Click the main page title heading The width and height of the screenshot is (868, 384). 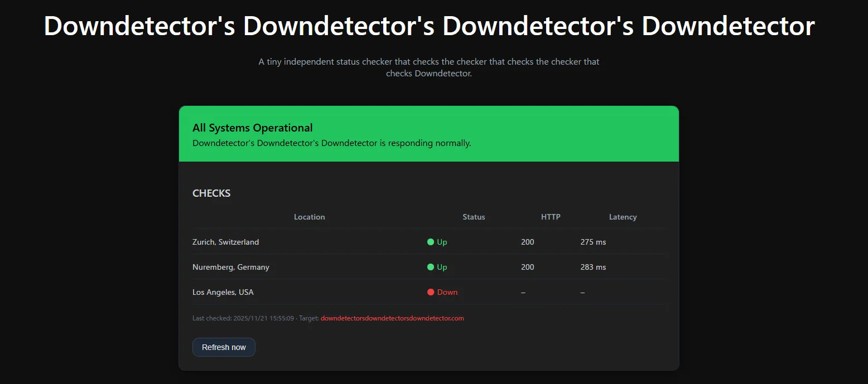click(429, 26)
